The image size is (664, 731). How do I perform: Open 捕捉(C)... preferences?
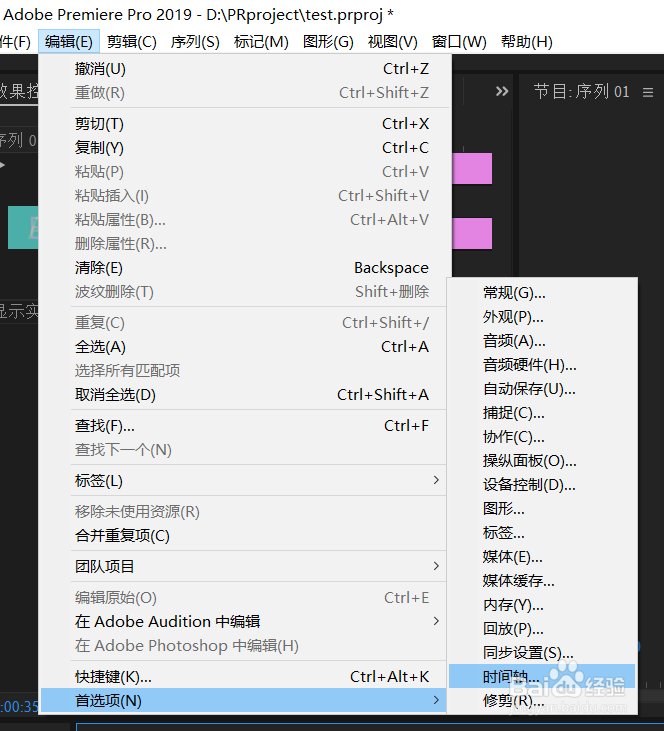(x=542, y=413)
